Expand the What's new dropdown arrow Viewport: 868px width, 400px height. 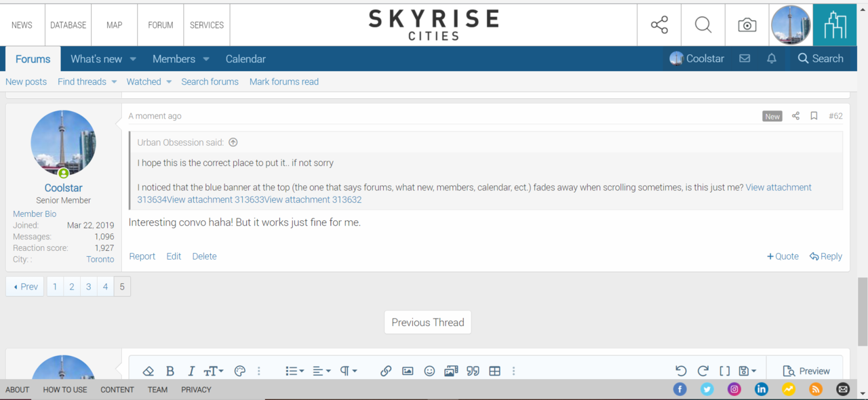tap(133, 59)
